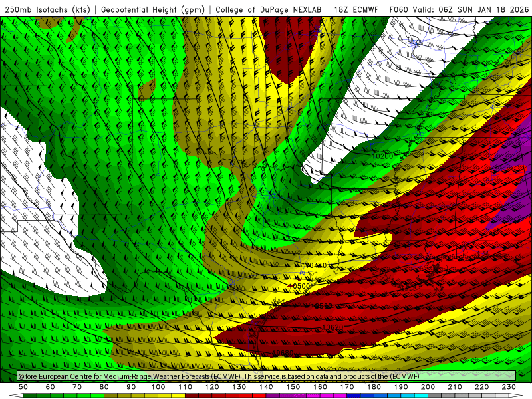Click the 80 label on the color scale

point(104,387)
